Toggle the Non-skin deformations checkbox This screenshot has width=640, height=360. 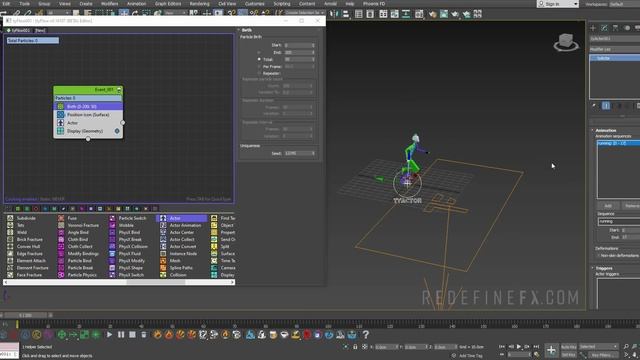598,256
